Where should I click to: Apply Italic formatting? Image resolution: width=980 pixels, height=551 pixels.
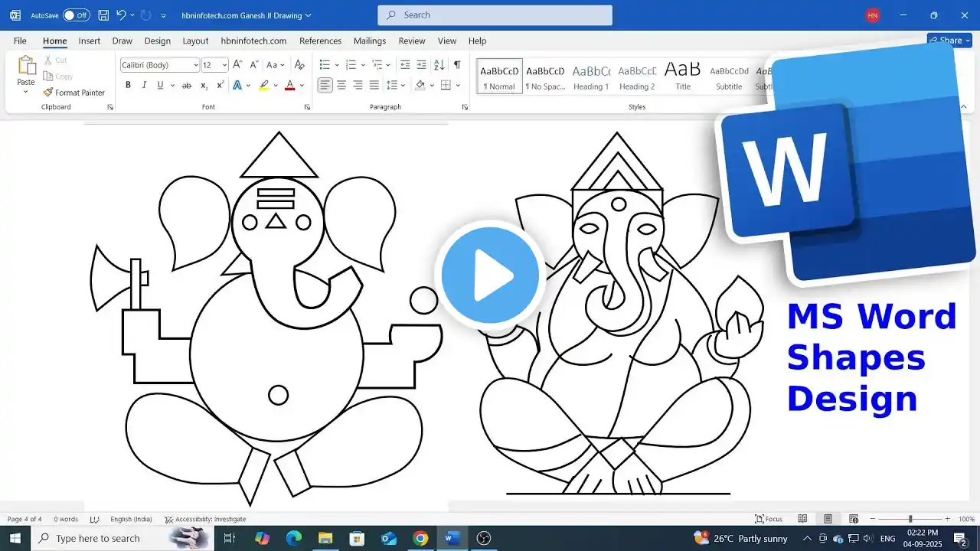[144, 85]
